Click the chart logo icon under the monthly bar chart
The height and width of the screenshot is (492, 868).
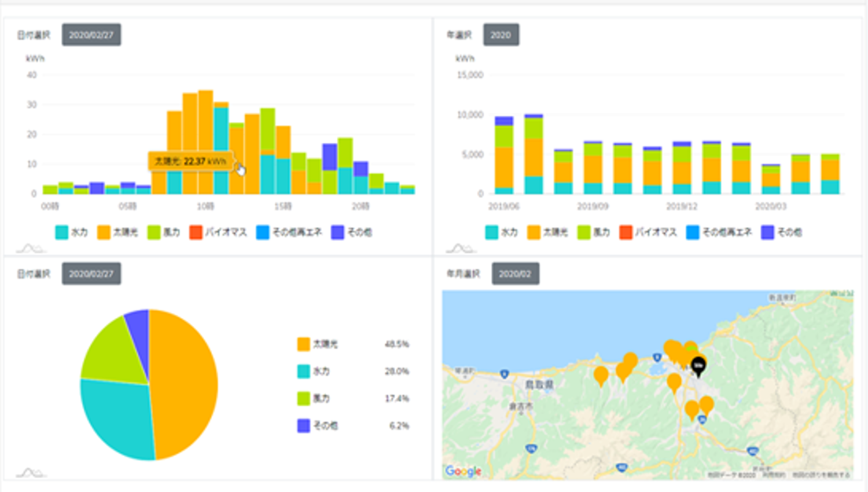461,248
